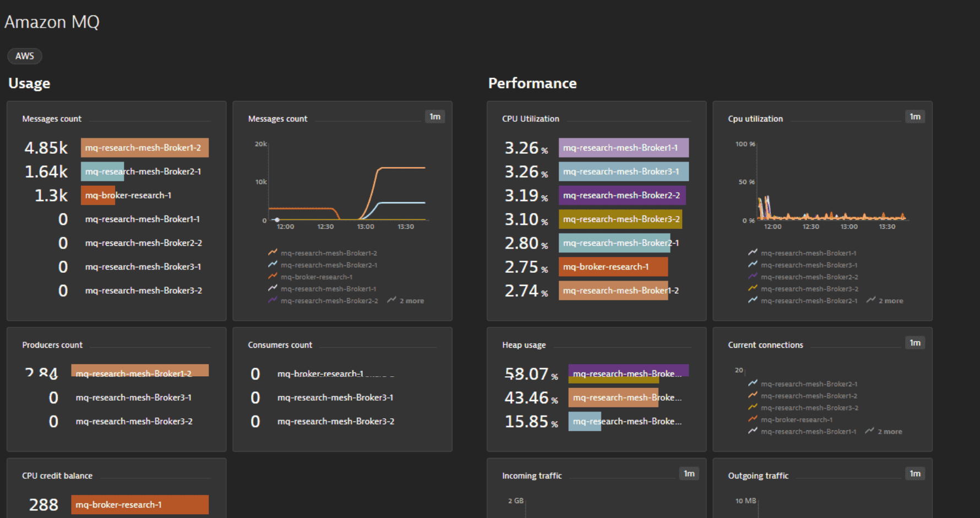
Task: Click the CPU credit balance tile title
Action: [57, 476]
